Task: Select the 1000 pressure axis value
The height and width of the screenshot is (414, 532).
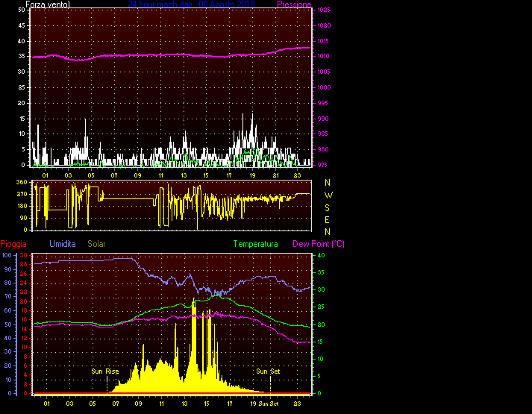Action: point(324,87)
